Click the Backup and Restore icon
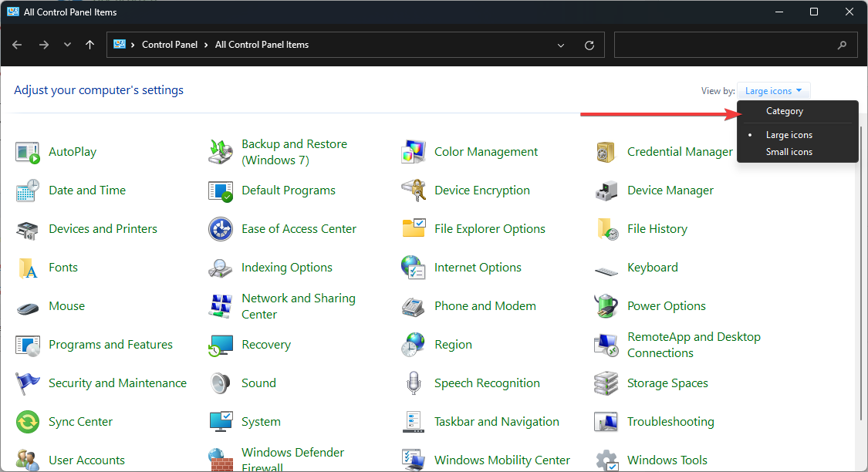The height and width of the screenshot is (472, 868). [221, 152]
